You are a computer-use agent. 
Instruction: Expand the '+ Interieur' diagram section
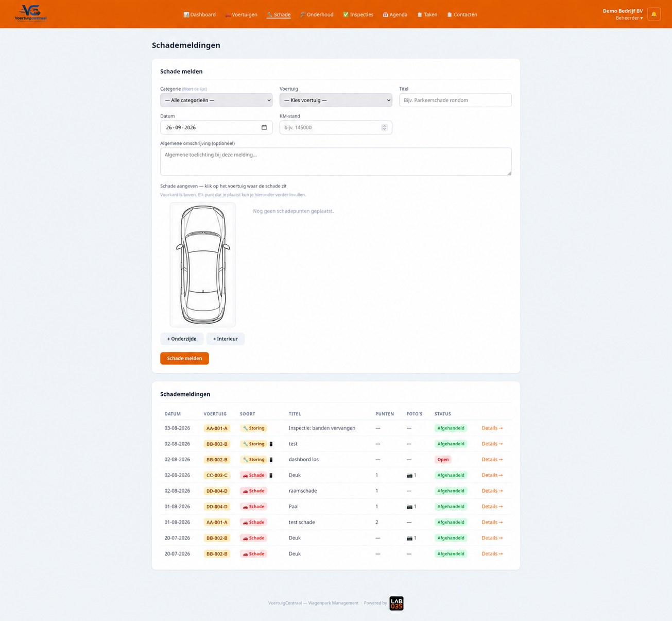click(x=226, y=339)
